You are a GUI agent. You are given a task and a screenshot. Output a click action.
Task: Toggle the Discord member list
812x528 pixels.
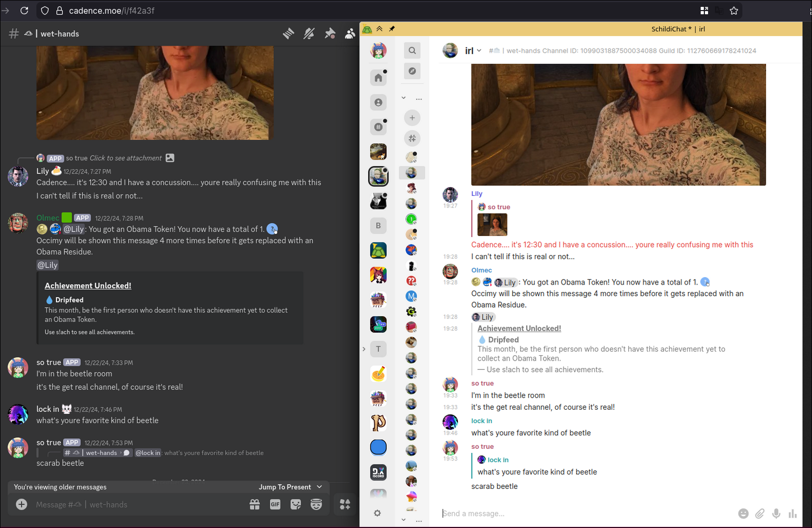(x=350, y=34)
